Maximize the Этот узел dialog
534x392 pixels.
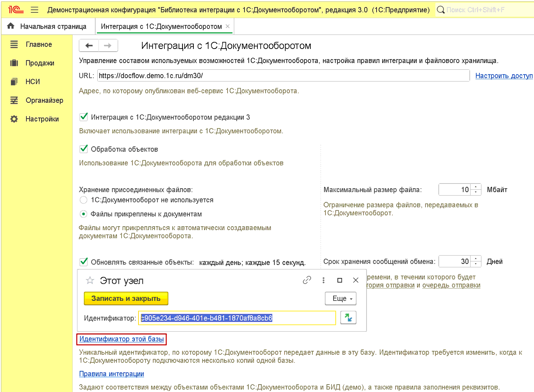(340, 280)
